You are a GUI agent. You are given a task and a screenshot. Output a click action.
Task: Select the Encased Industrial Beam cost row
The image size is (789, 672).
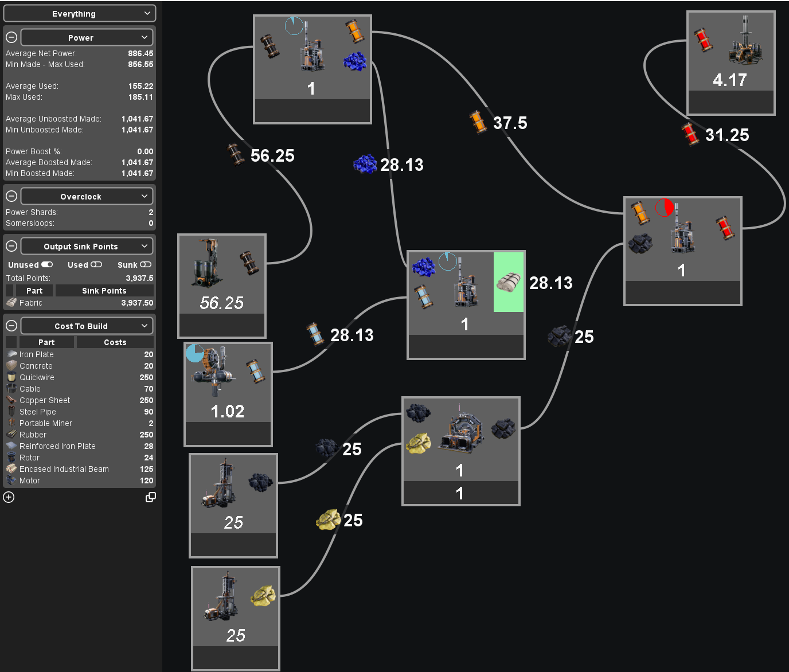pos(80,469)
